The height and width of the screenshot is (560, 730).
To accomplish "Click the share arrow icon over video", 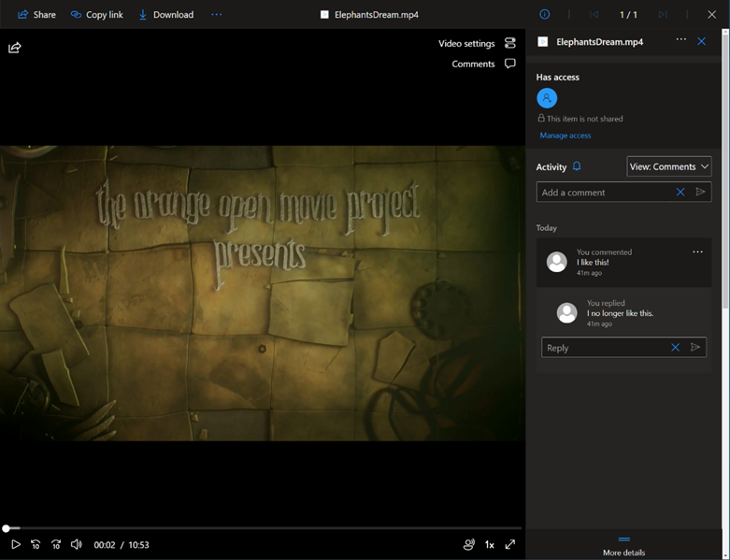I will tap(15, 48).
